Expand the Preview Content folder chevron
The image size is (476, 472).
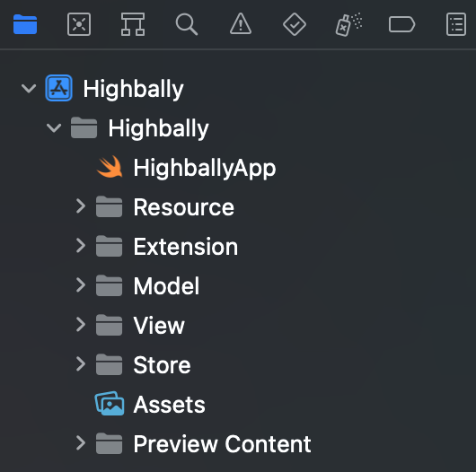(81, 443)
